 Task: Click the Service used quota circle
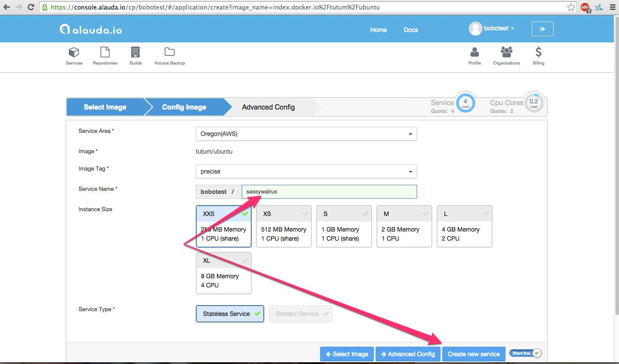tap(466, 103)
